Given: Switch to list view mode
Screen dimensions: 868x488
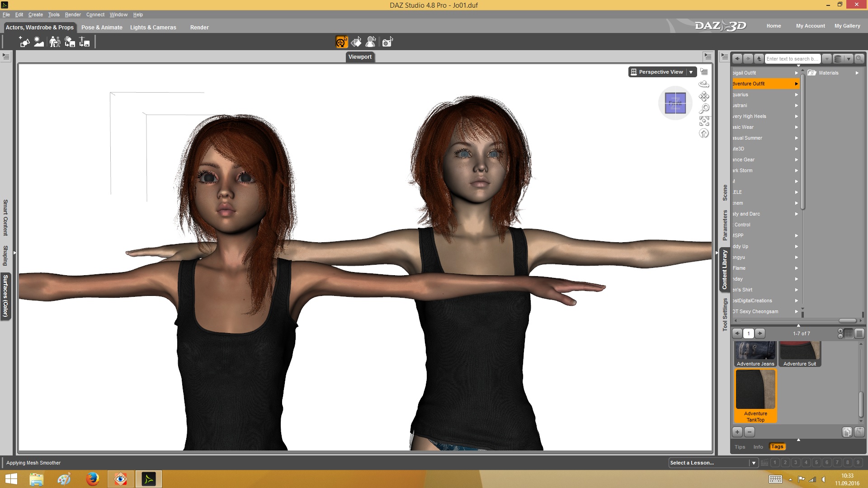Looking at the screenshot, I should click(x=859, y=333).
